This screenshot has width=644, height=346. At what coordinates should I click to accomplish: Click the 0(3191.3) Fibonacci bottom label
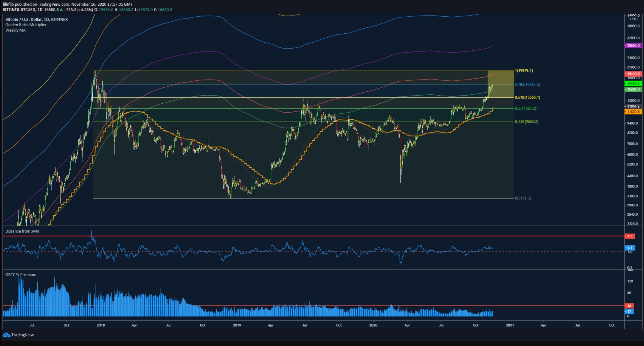click(523, 198)
